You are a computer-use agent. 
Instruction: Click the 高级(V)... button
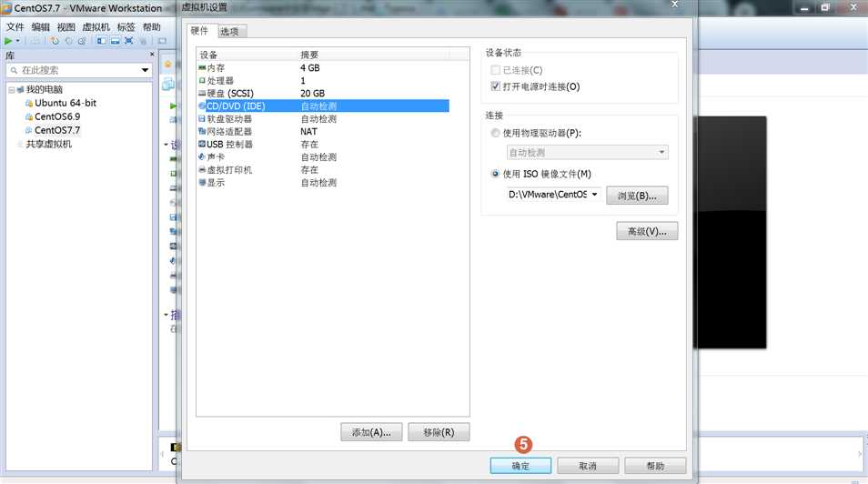(647, 231)
